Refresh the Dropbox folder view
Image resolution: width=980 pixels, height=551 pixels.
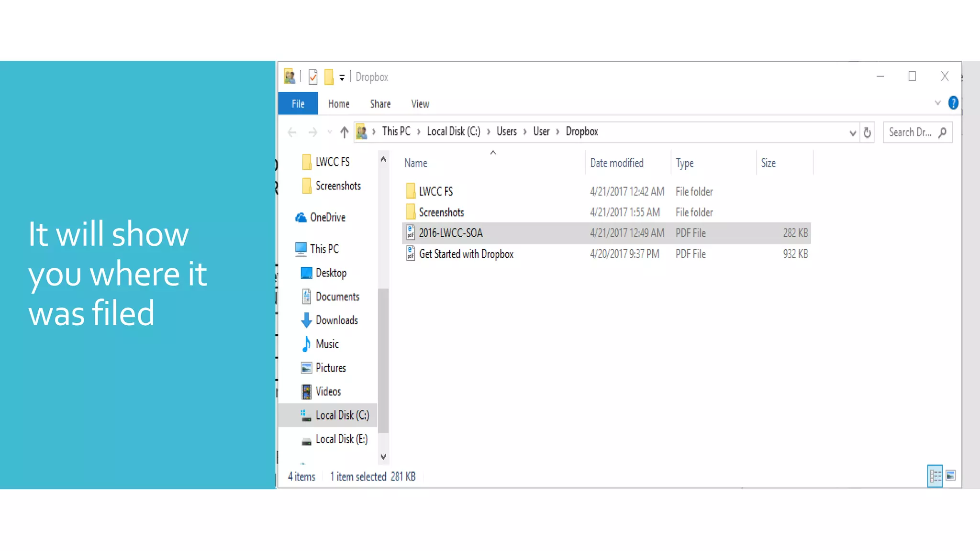(867, 132)
